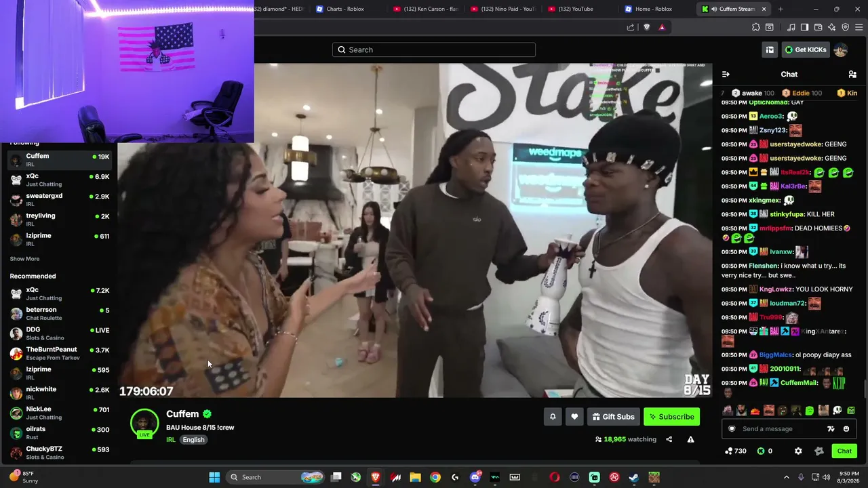Click the chat rewards badge icon

pyautogui.click(x=819, y=451)
